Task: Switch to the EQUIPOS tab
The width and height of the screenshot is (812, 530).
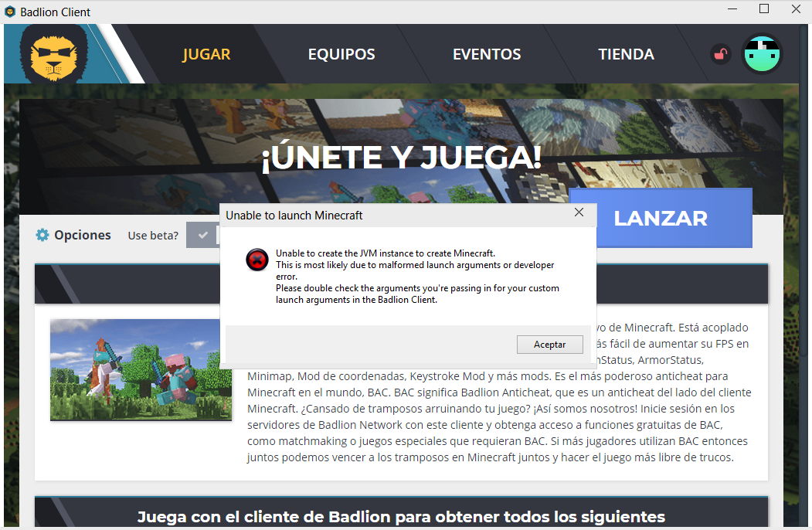Action: click(x=341, y=54)
